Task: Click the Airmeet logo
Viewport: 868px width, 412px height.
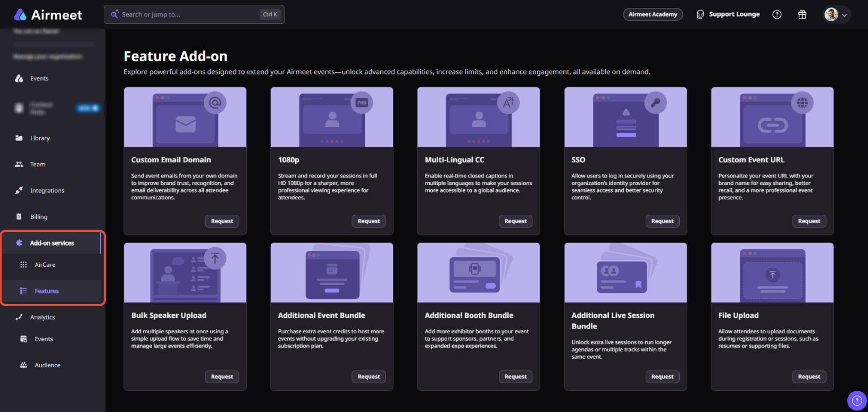Action: 48,15
